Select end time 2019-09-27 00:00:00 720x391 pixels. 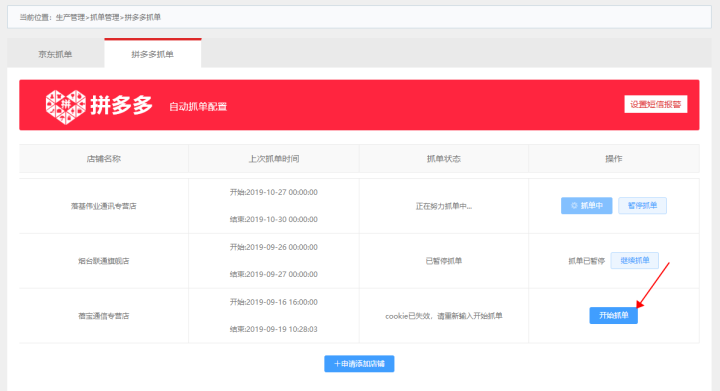[274, 274]
